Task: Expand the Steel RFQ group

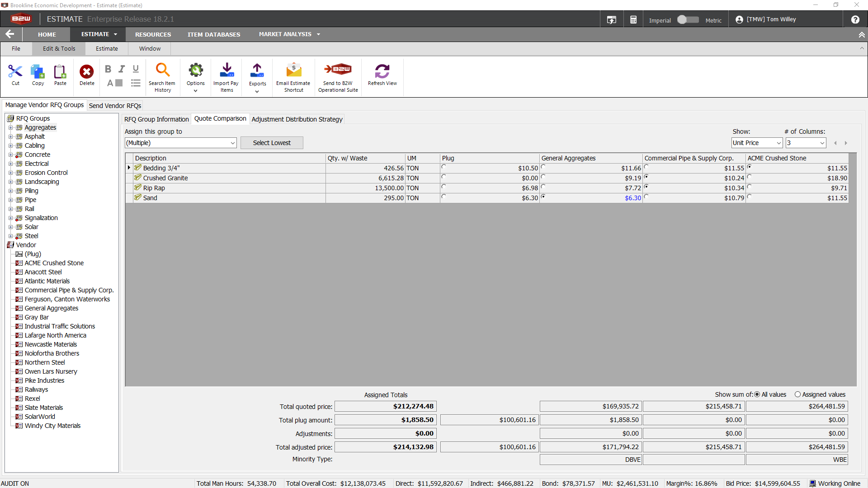Action: coord(11,236)
